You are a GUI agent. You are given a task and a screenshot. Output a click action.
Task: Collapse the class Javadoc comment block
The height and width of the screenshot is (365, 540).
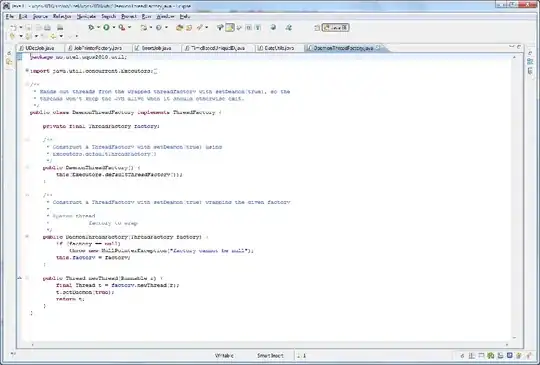click(x=27, y=84)
